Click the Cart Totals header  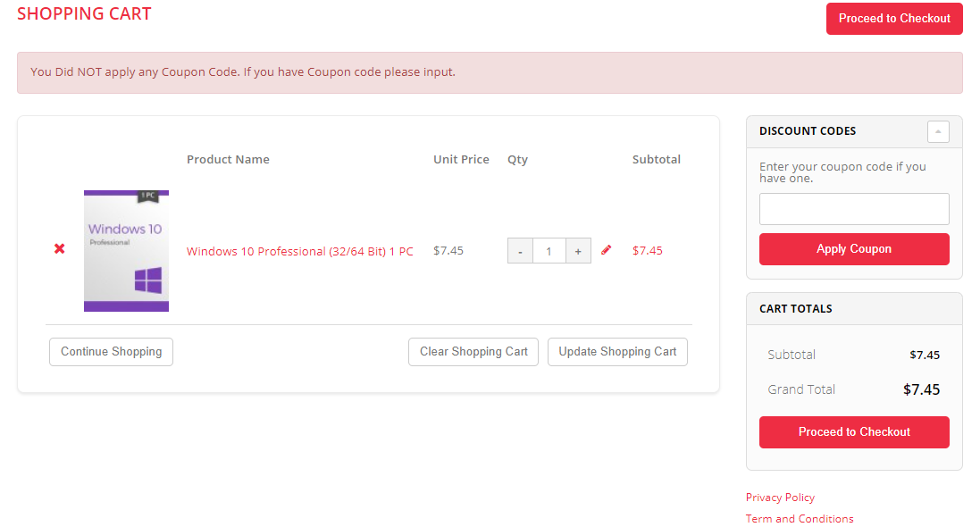[x=795, y=309]
